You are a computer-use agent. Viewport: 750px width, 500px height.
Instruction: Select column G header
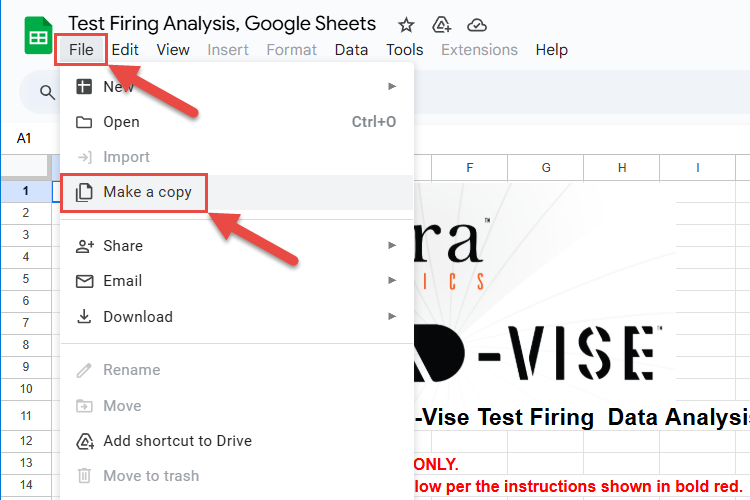[546, 167]
